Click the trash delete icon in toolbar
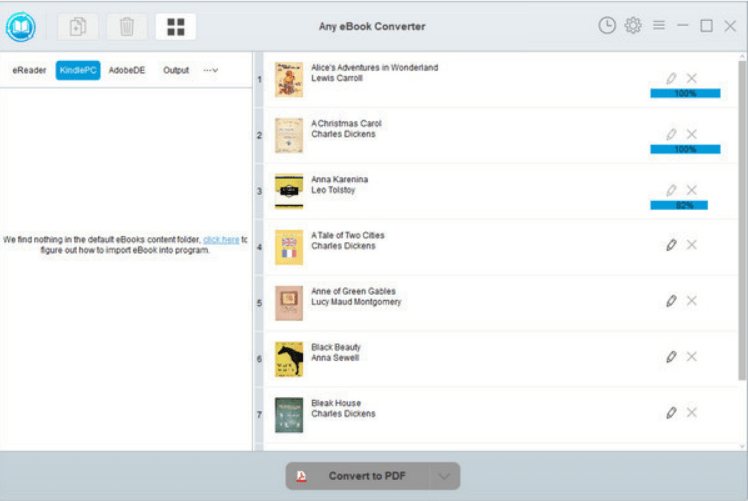 [127, 27]
